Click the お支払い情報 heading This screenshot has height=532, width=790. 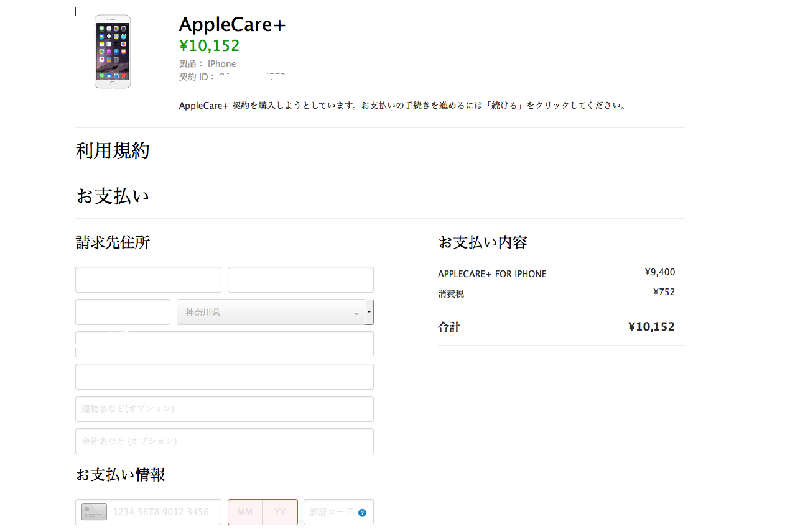point(120,475)
